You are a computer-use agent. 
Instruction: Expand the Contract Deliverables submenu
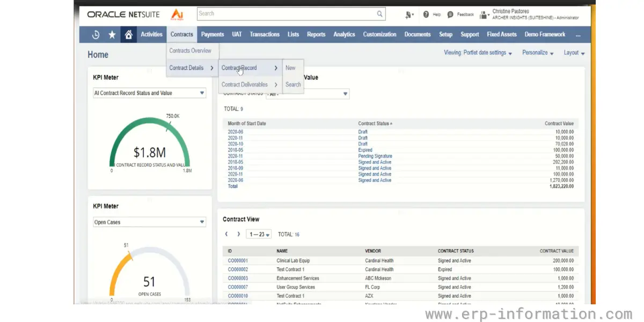(250, 84)
